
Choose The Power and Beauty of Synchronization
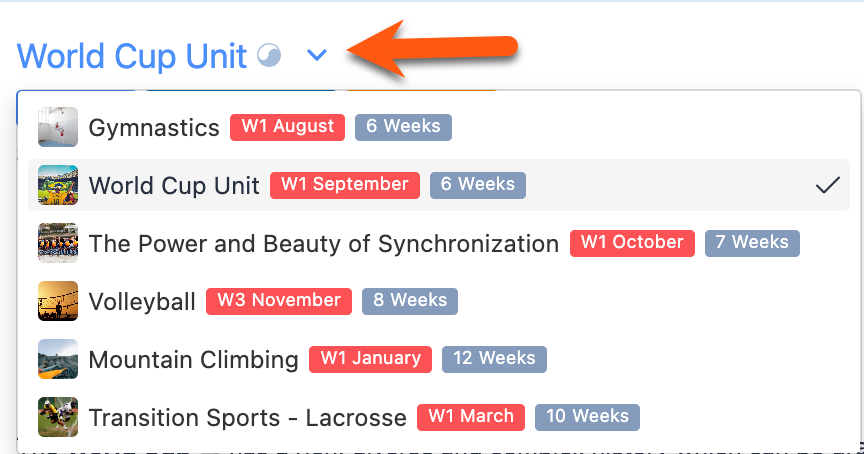323,244
